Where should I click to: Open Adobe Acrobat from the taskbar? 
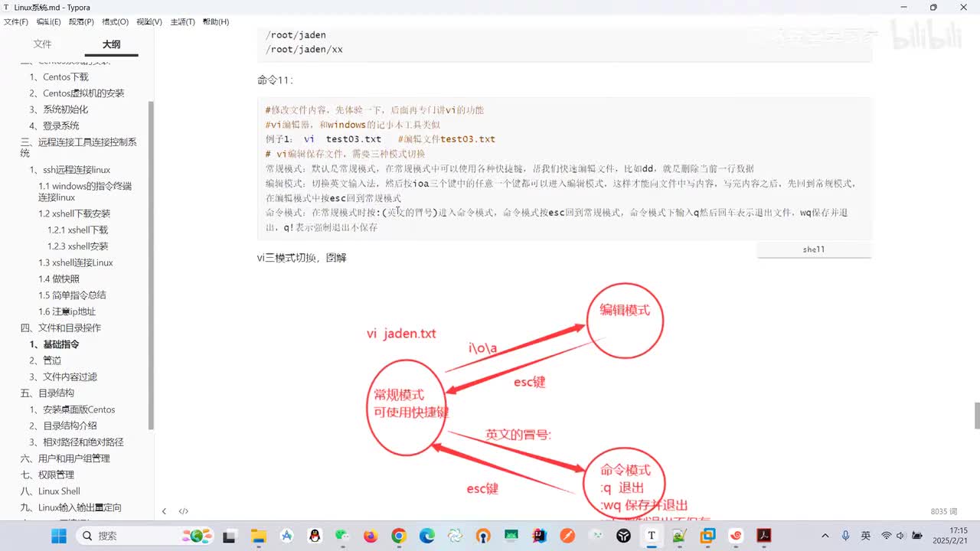763,536
